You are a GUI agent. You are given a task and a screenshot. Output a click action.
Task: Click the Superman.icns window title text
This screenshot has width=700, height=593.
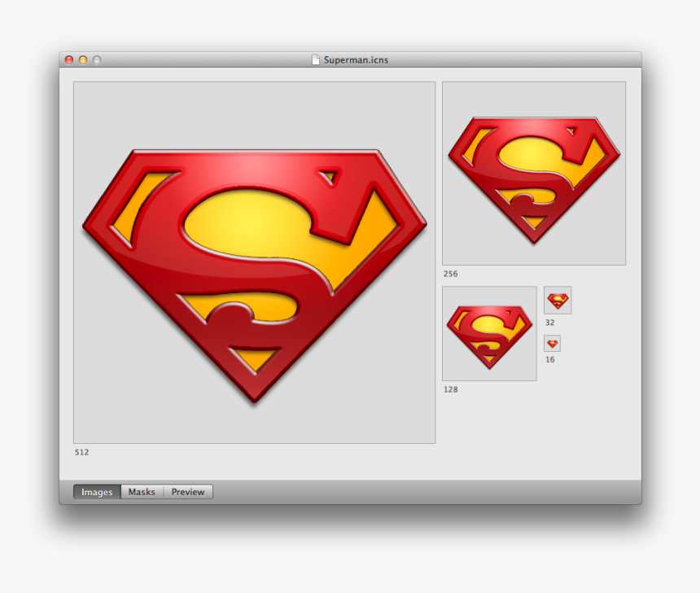[356, 60]
